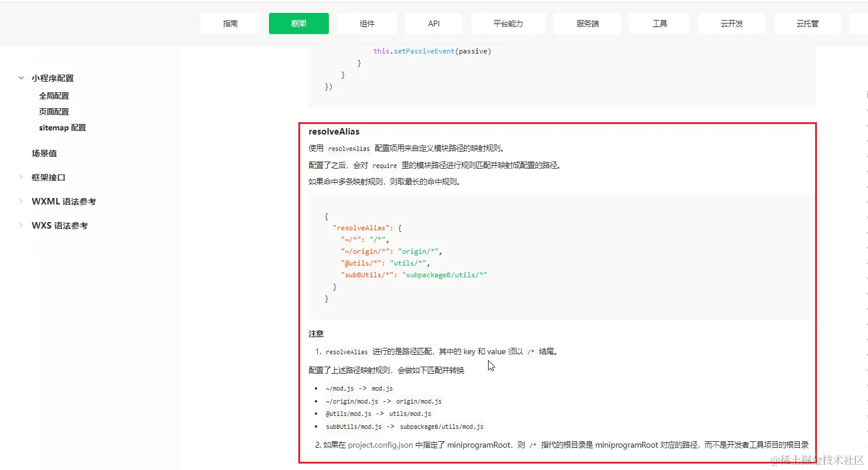The image size is (868, 470).
Task: Expand the WXML 语法参考 chevron
Action: 21,201
